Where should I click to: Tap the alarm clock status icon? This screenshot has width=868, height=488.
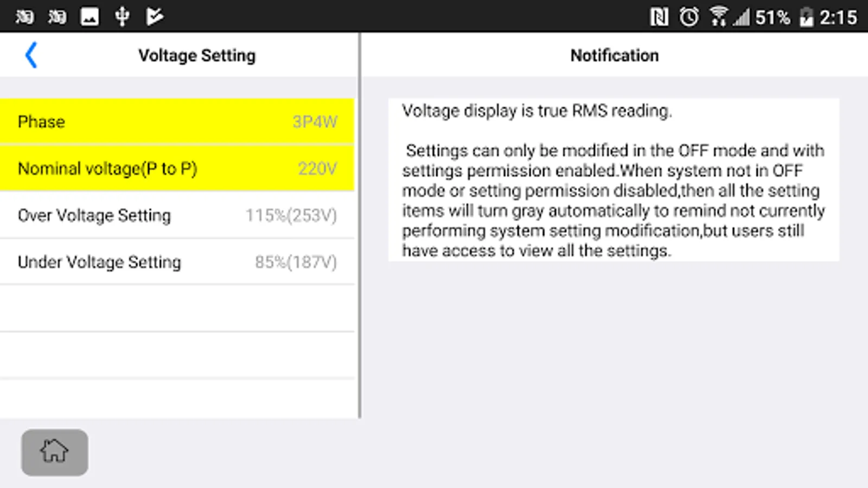(689, 17)
